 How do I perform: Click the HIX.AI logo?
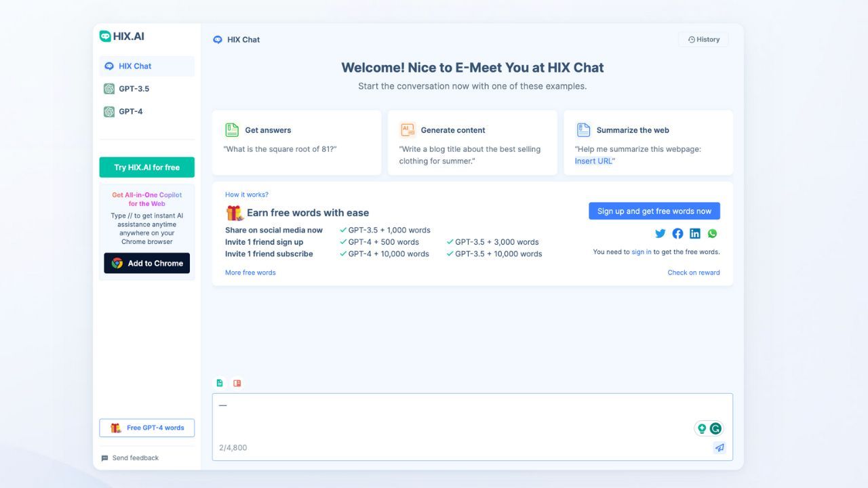(122, 35)
